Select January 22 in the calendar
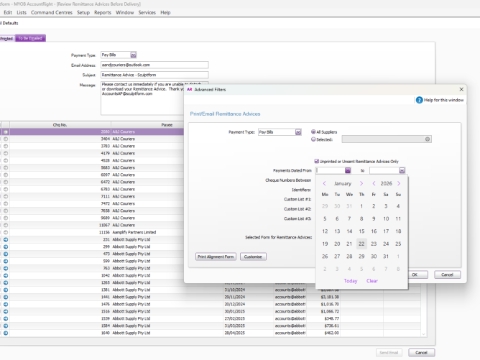This screenshot has width=480, height=360. [361, 244]
